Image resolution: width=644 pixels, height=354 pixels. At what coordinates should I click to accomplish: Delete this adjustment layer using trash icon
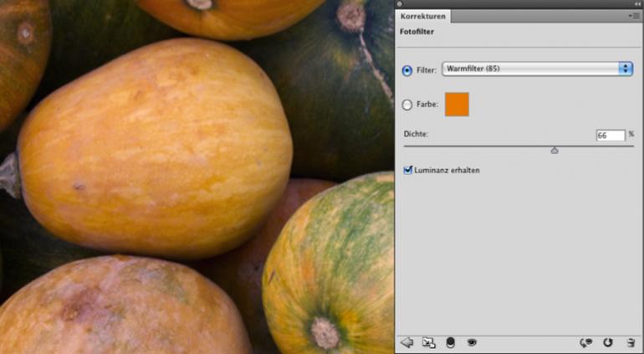tap(631, 342)
